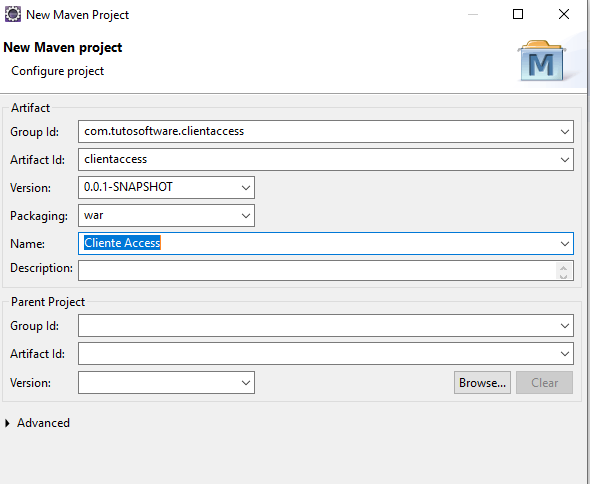Open the Packaging dropdown showing war
Viewport: 590px width, 484px height.
[x=246, y=216]
